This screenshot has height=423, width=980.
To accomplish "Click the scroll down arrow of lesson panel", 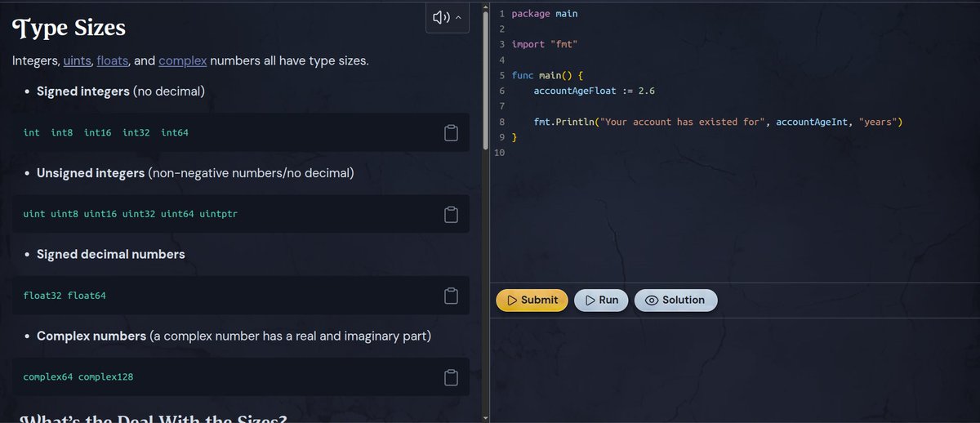I will pos(486,418).
